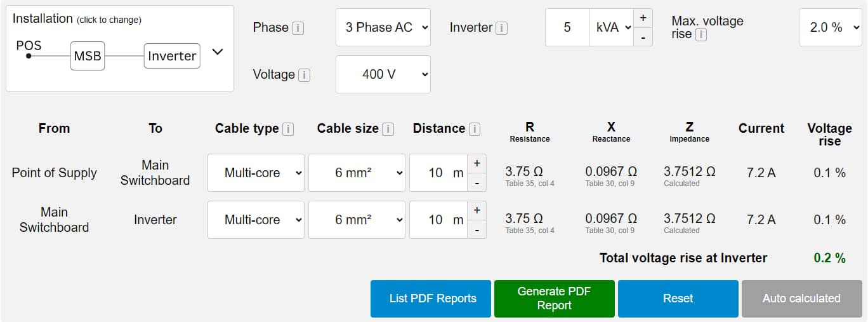Click the List PDF Reports button
Viewport: 868px width, 322px height.
click(x=431, y=299)
